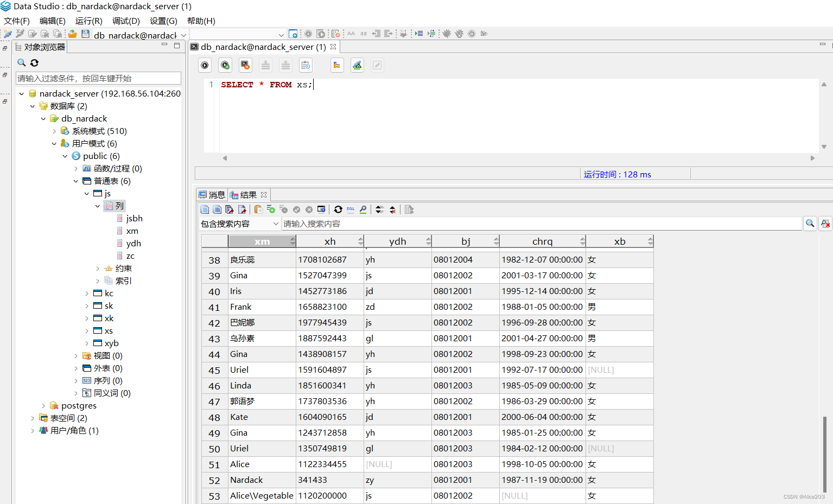Image resolution: width=833 pixels, height=504 pixels.
Task: Click the new SQL terminal icon
Action: coord(293,34)
